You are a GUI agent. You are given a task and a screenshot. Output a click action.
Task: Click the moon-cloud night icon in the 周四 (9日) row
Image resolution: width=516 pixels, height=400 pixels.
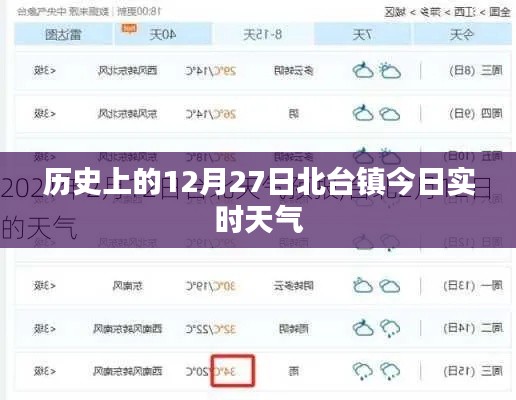click(x=363, y=113)
